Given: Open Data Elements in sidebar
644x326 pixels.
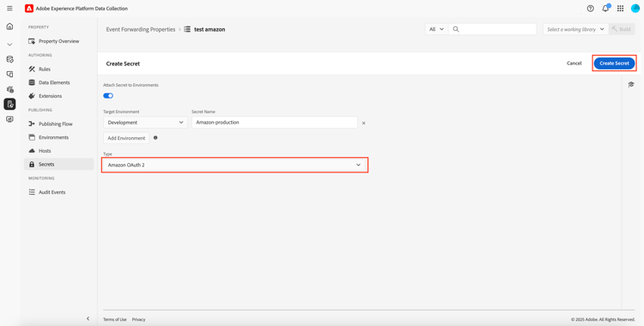Looking at the screenshot, I should click(58, 82).
